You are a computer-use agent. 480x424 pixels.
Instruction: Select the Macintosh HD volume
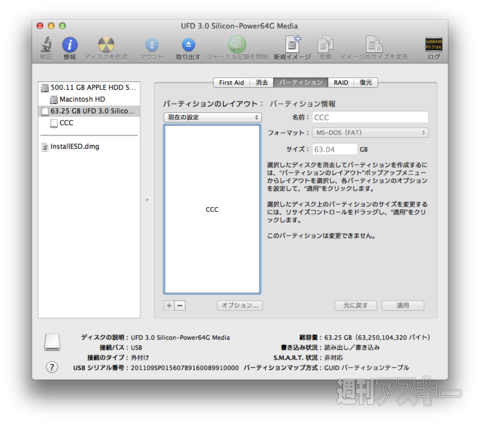[x=89, y=99]
